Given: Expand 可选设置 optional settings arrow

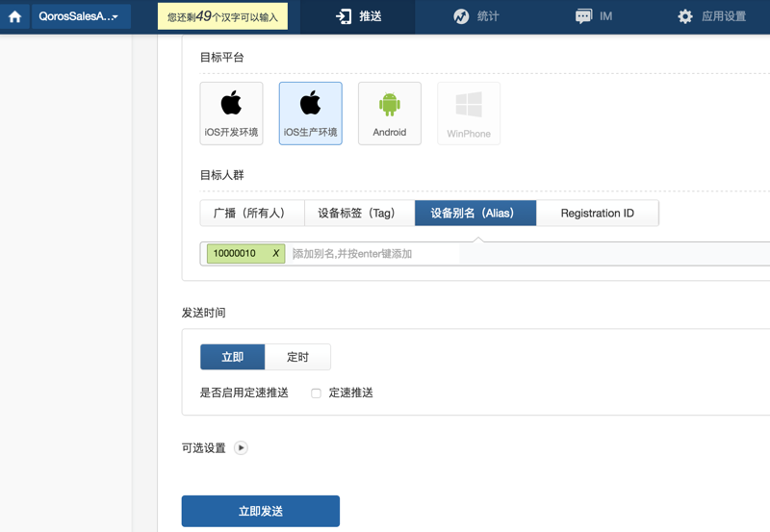Looking at the screenshot, I should click(241, 447).
